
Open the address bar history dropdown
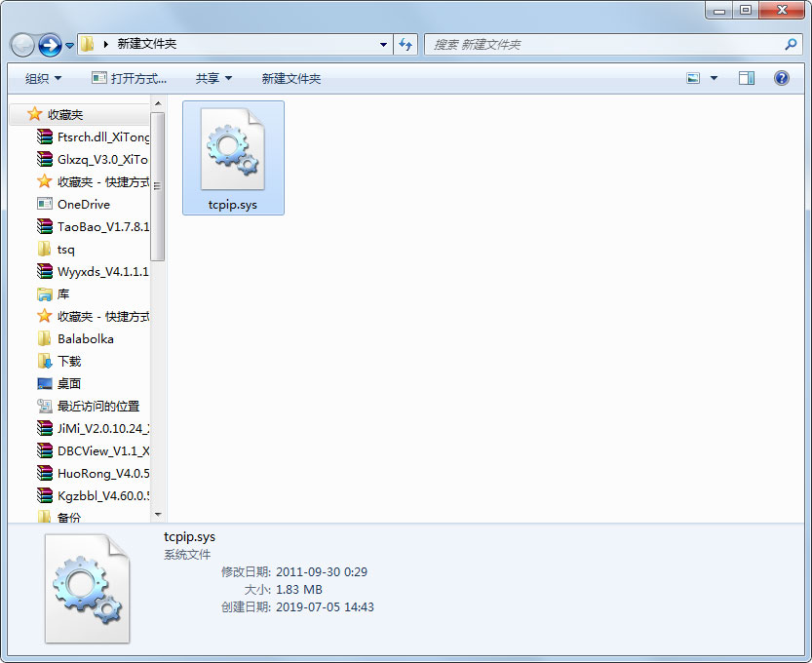[x=384, y=44]
